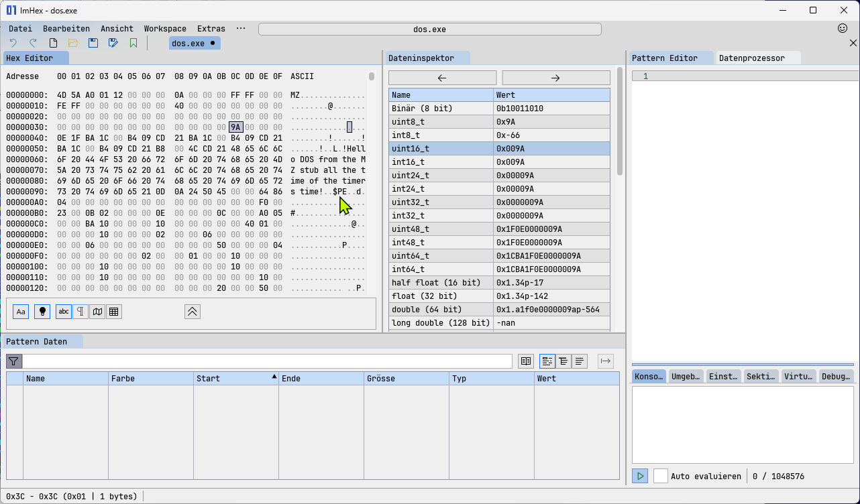
Task: Collapse the hex editor footer with double chevron
Action: 192,312
